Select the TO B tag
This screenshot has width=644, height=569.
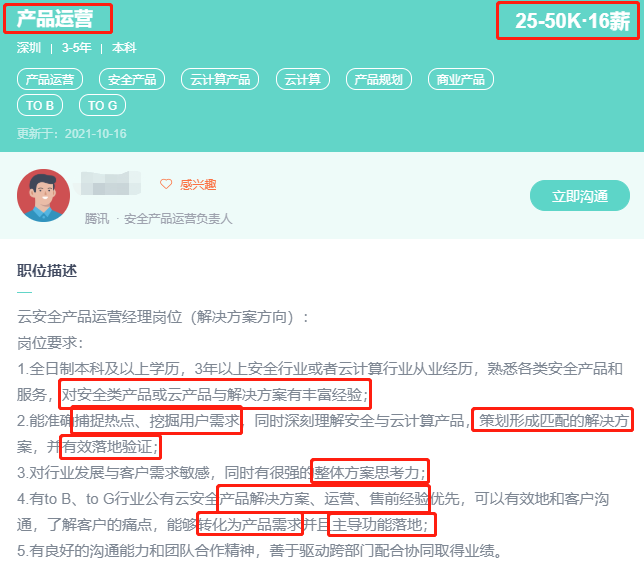coord(40,106)
